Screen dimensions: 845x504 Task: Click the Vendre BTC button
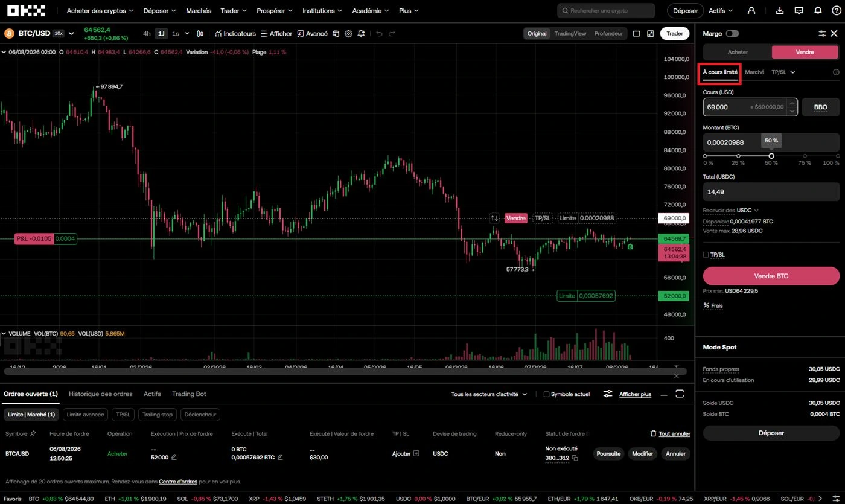pyautogui.click(x=771, y=276)
